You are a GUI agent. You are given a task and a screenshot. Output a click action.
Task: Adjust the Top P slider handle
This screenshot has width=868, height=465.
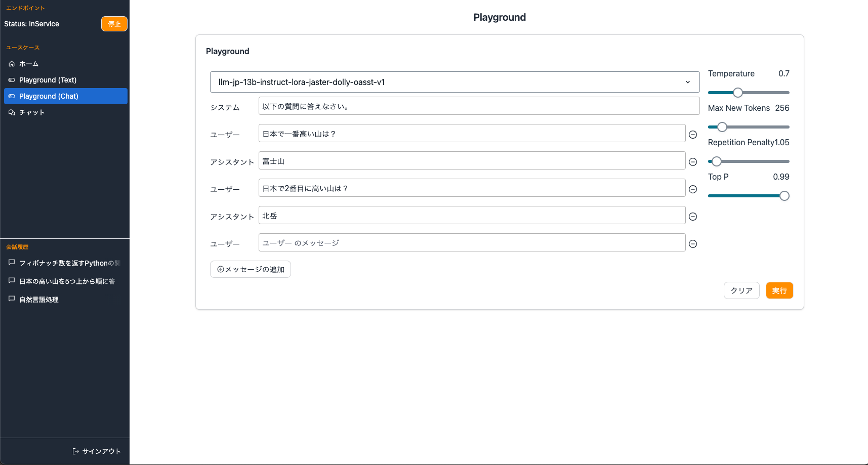coord(784,196)
